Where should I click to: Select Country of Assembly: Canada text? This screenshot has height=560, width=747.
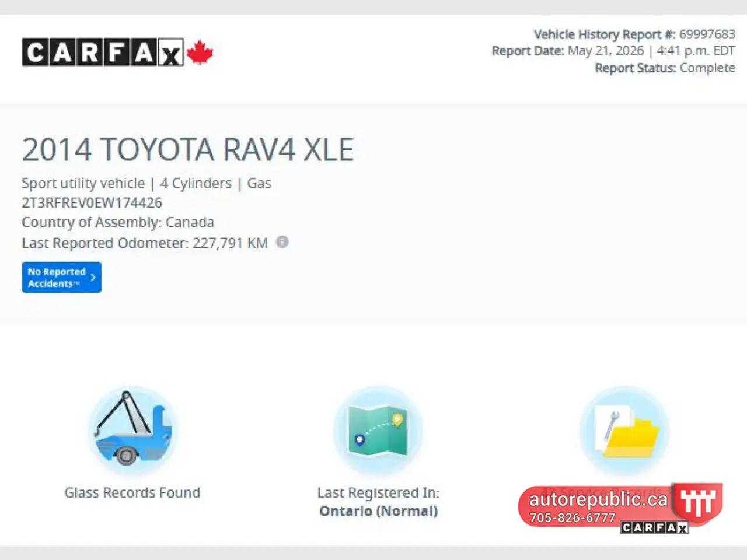click(x=118, y=222)
